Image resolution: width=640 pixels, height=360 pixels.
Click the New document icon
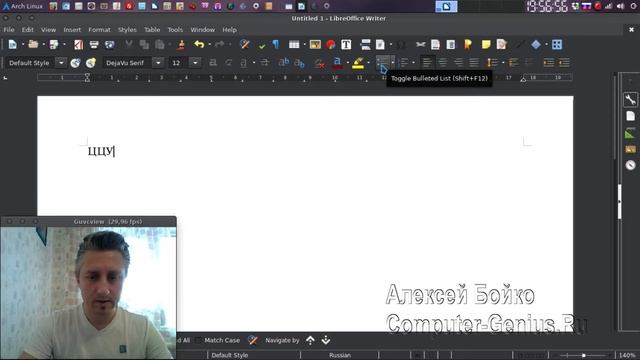[x=12, y=44]
